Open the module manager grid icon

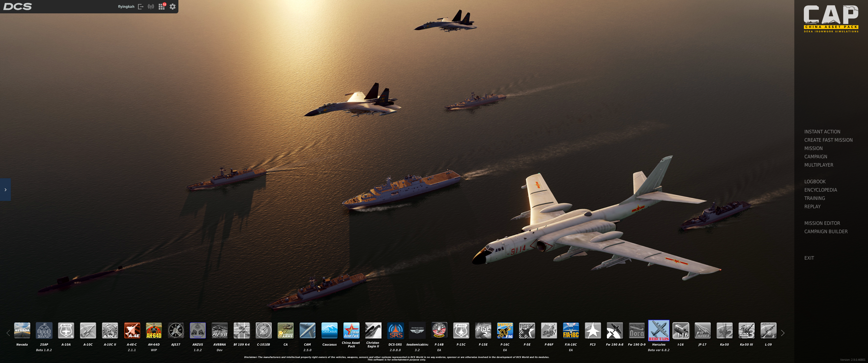(162, 7)
